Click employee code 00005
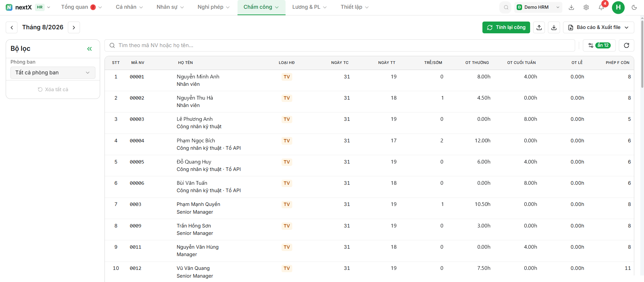This screenshot has height=282, width=644. pos(137,162)
